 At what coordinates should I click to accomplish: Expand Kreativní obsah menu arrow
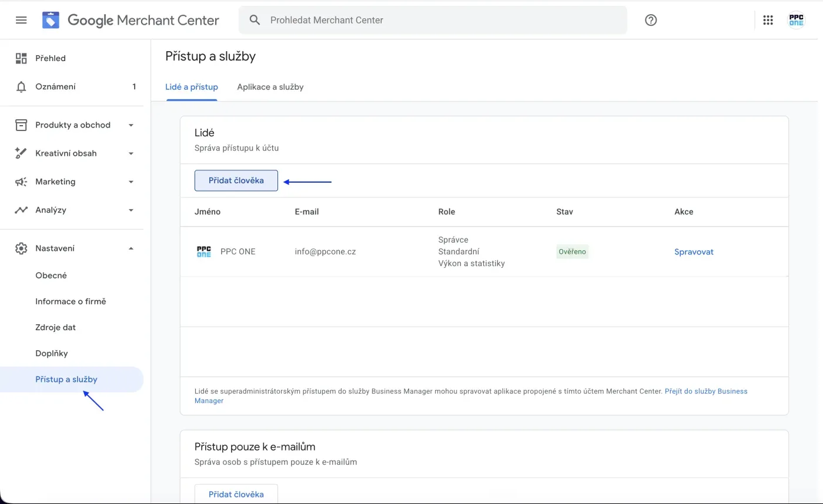[131, 153]
